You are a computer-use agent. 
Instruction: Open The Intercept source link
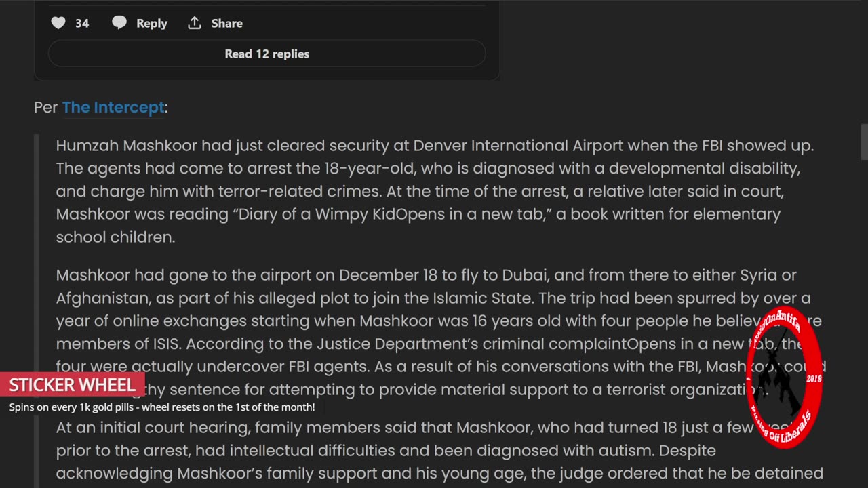[113, 107]
